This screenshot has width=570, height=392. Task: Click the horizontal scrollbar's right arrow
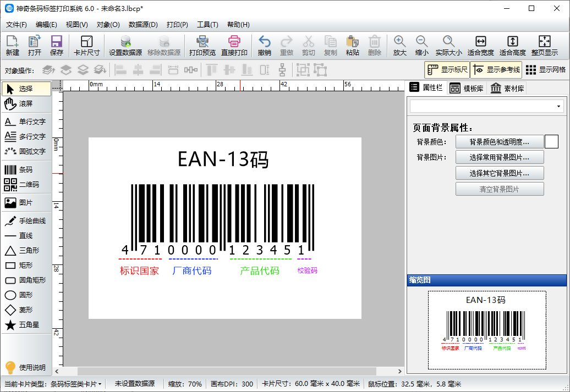point(400,371)
